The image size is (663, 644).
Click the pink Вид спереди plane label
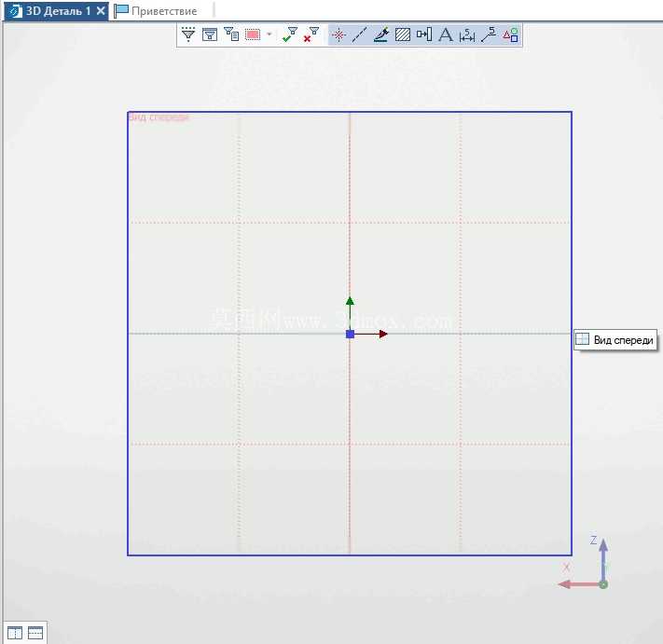(159, 117)
